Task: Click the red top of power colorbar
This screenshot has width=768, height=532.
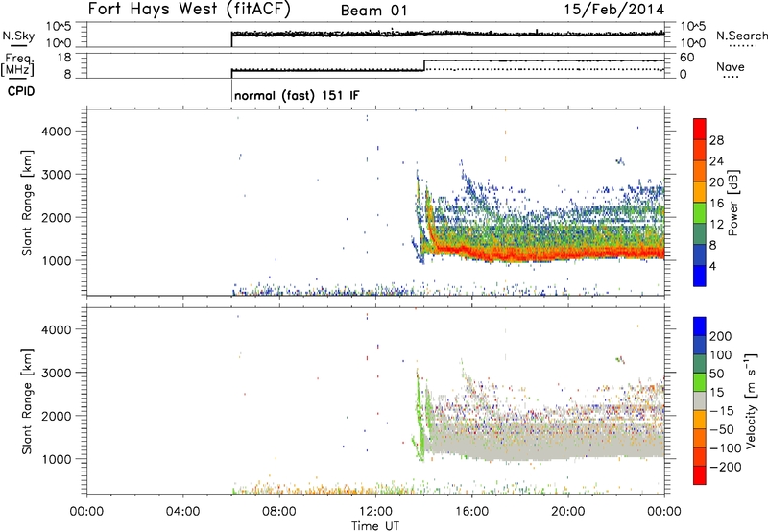Action: (700, 129)
